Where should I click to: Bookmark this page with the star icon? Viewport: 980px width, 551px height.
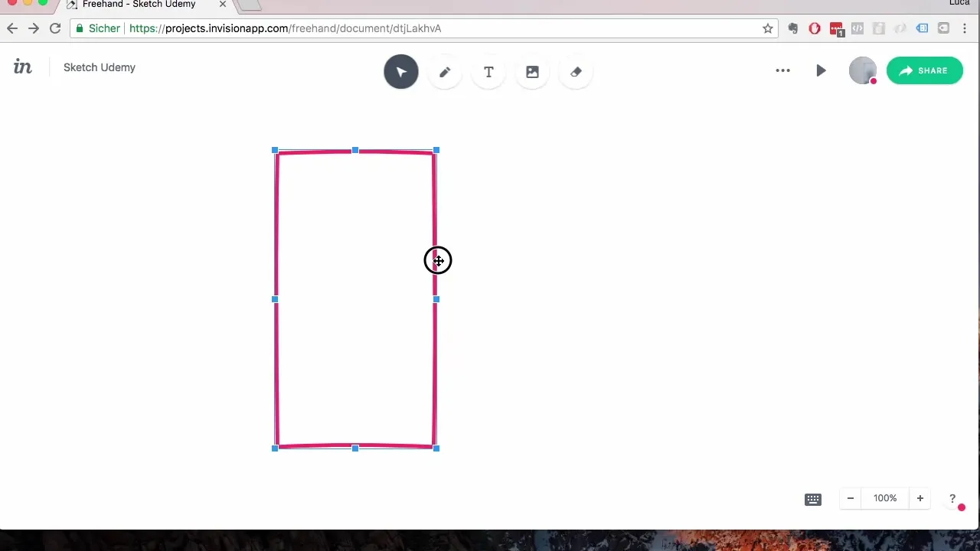[x=768, y=28]
